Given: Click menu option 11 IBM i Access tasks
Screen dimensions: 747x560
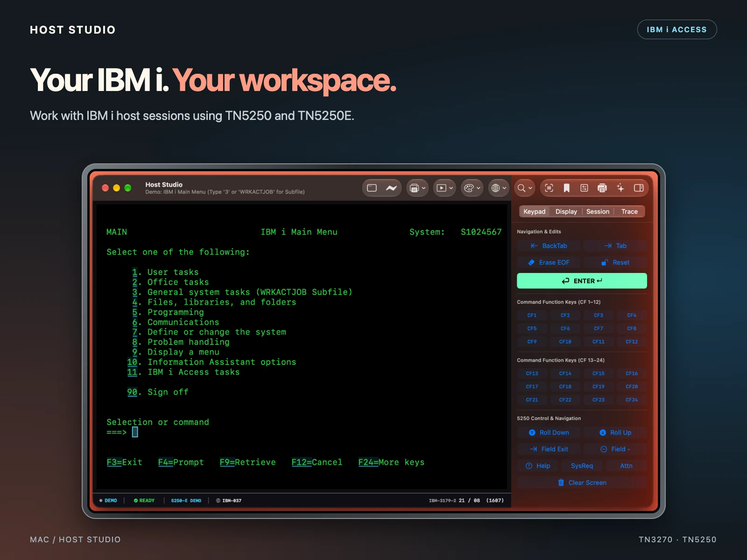Looking at the screenshot, I should 183,372.
